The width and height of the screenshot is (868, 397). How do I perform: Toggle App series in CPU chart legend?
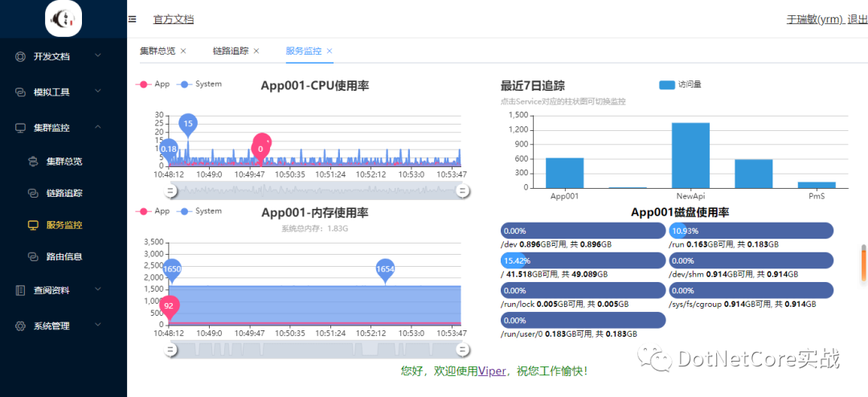[x=154, y=84]
